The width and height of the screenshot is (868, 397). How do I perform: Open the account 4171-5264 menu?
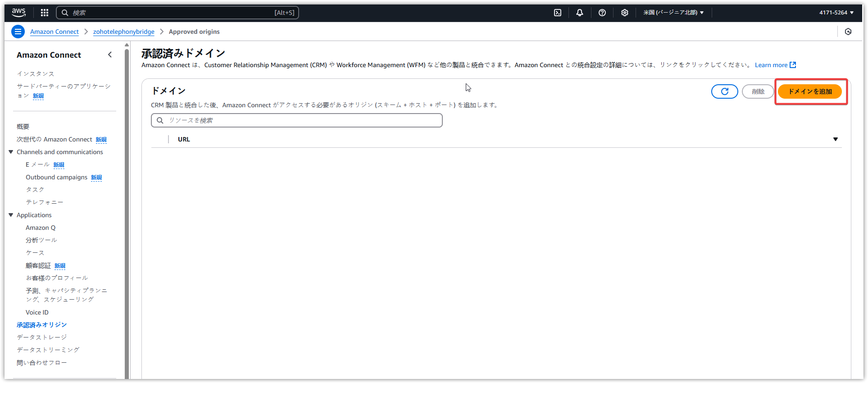click(x=836, y=13)
